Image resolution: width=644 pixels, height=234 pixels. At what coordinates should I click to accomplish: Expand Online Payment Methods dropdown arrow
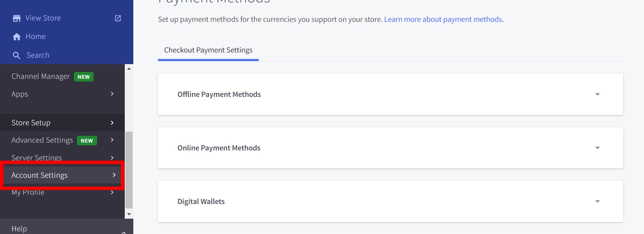[597, 148]
